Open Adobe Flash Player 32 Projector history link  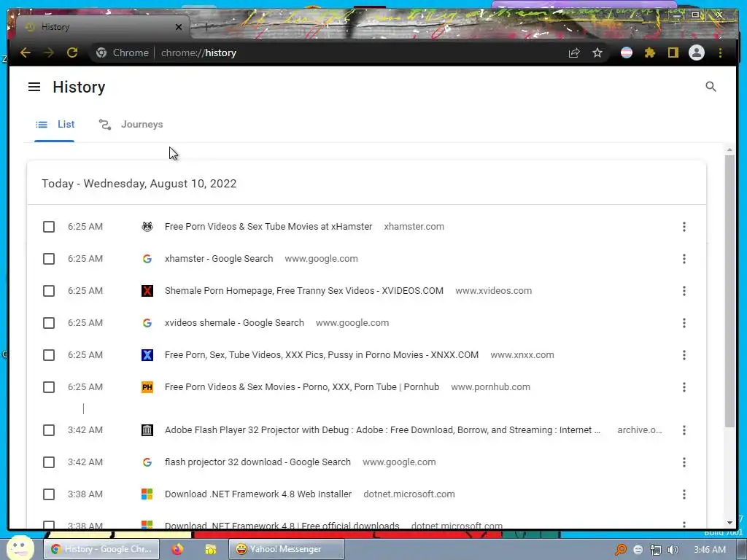pos(382,430)
